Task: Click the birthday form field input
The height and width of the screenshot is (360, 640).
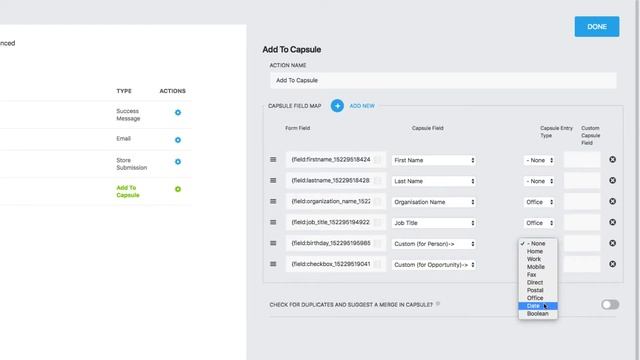Action: click(x=336, y=243)
